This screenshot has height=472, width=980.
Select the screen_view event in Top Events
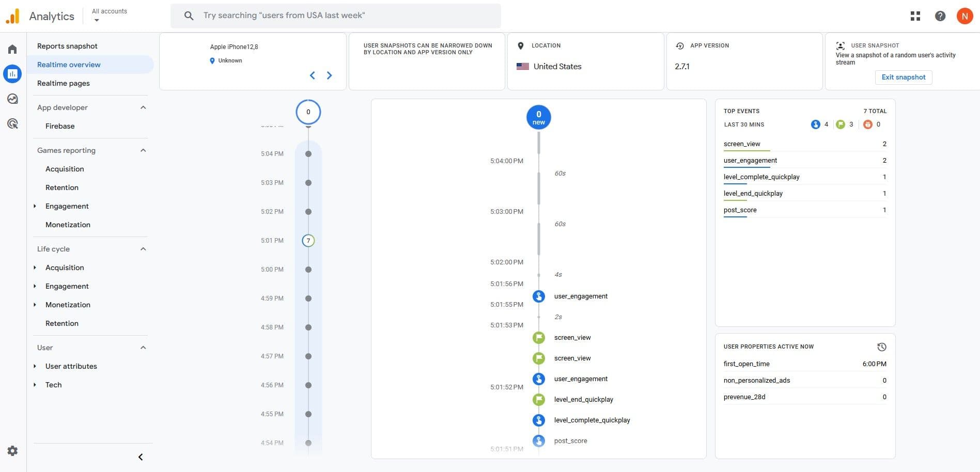click(742, 144)
